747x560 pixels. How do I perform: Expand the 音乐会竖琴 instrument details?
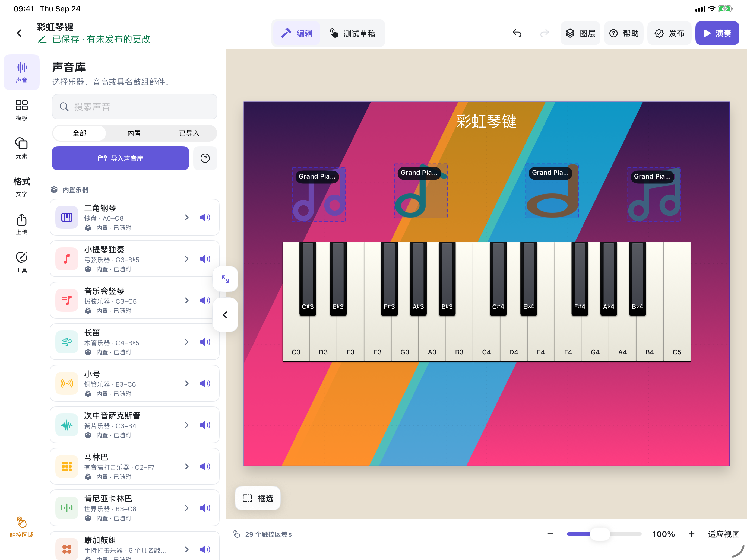pyautogui.click(x=187, y=300)
